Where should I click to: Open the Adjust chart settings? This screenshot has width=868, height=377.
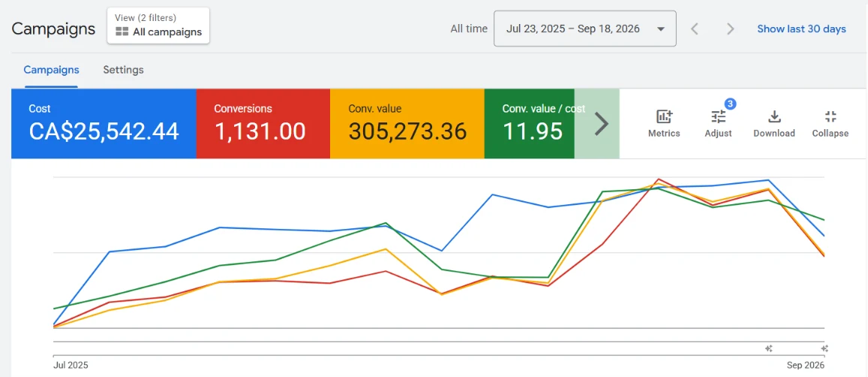pyautogui.click(x=718, y=124)
